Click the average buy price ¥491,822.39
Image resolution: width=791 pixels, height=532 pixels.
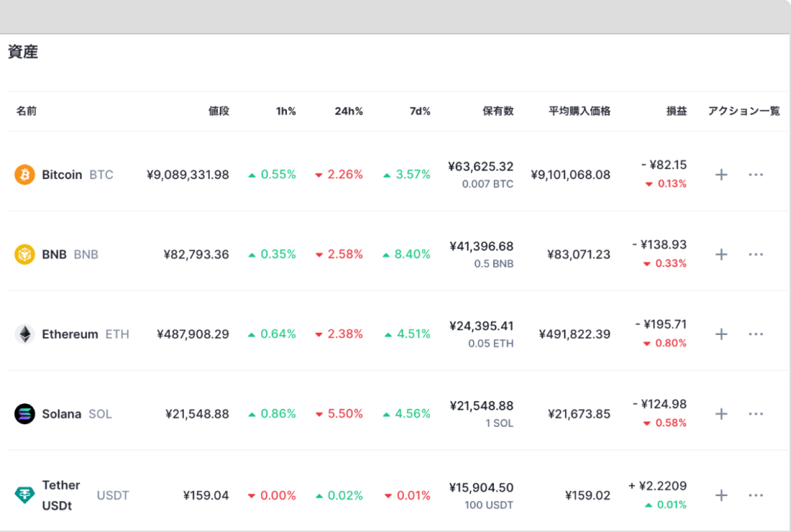[x=575, y=334]
